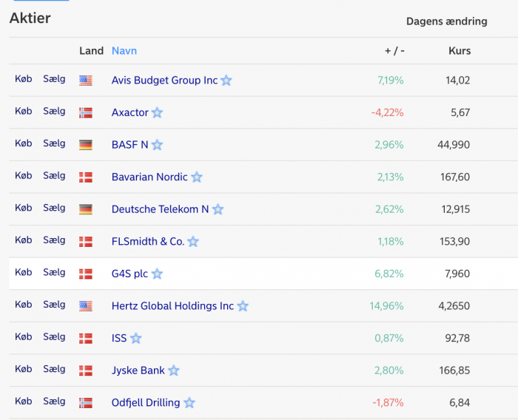
Task: Click US flag in Avis Budget row
Action: click(x=86, y=81)
